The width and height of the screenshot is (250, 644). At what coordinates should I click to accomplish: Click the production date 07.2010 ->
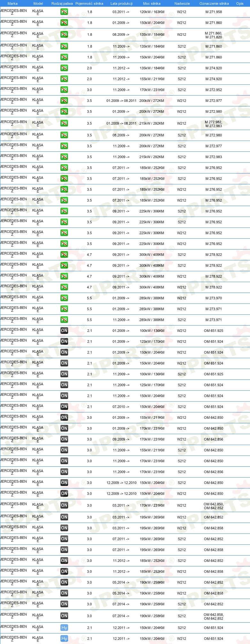pos(121,407)
